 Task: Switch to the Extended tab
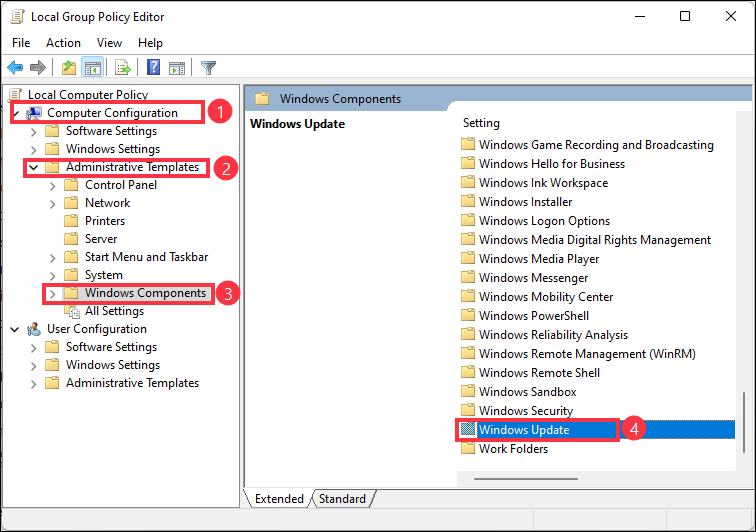click(279, 499)
